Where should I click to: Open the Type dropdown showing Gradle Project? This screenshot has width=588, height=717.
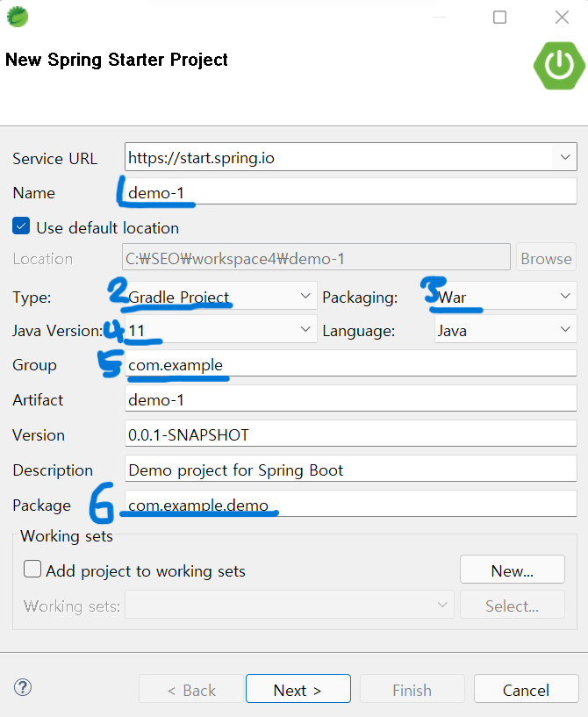(x=221, y=297)
